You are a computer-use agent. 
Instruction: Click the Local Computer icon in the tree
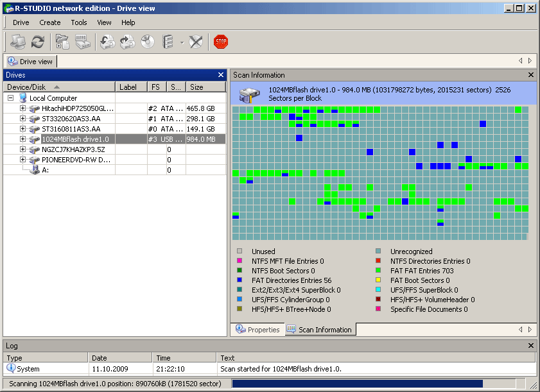(22, 98)
